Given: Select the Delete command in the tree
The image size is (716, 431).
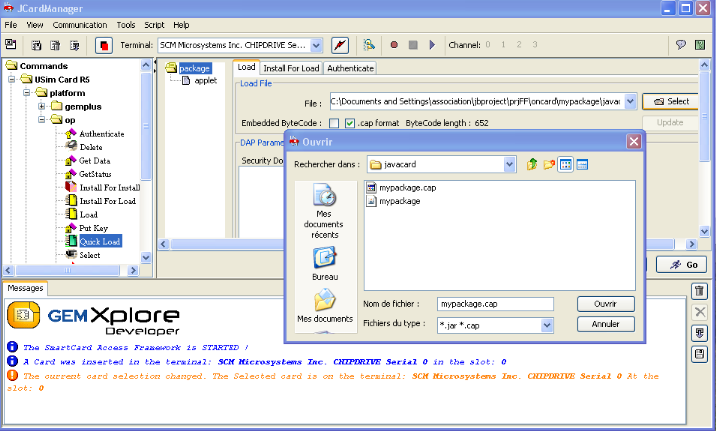Looking at the screenshot, I should [91, 147].
